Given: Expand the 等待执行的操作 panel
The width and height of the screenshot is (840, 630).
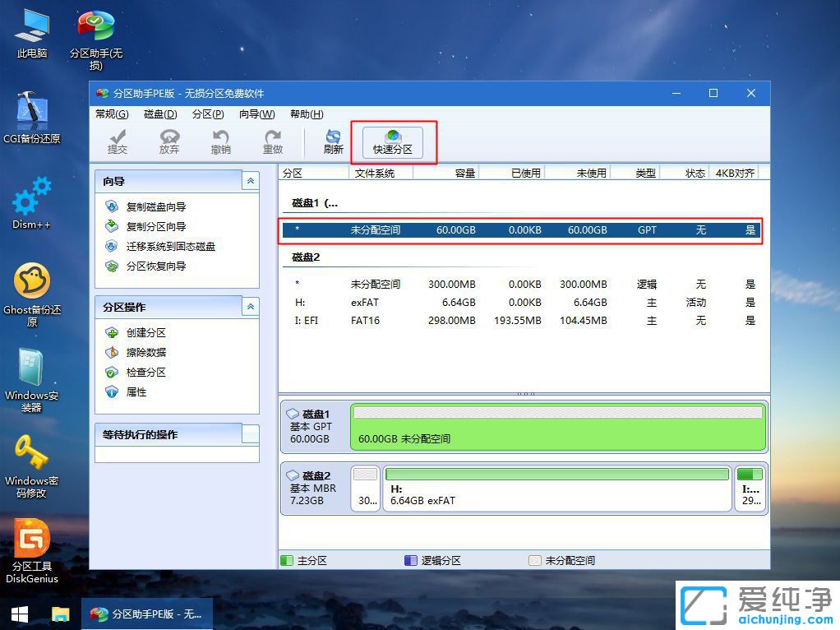Looking at the screenshot, I should [250, 433].
